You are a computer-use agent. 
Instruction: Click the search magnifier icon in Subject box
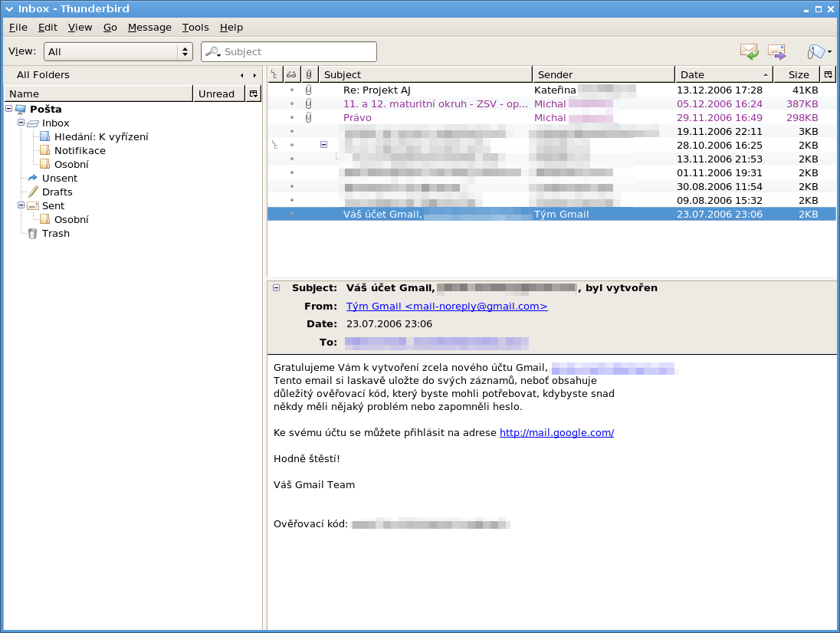pyautogui.click(x=213, y=52)
